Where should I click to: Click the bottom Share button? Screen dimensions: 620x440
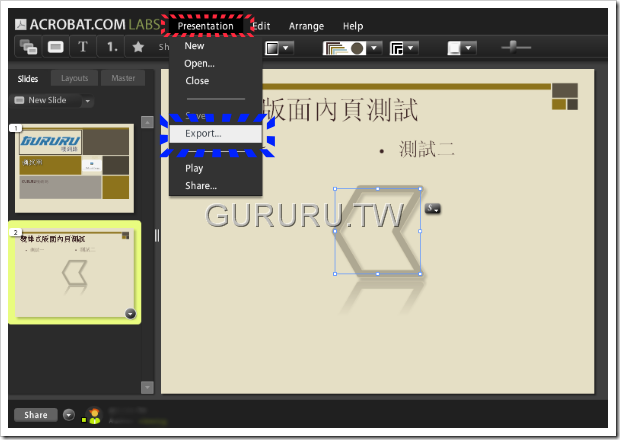pyautogui.click(x=36, y=415)
